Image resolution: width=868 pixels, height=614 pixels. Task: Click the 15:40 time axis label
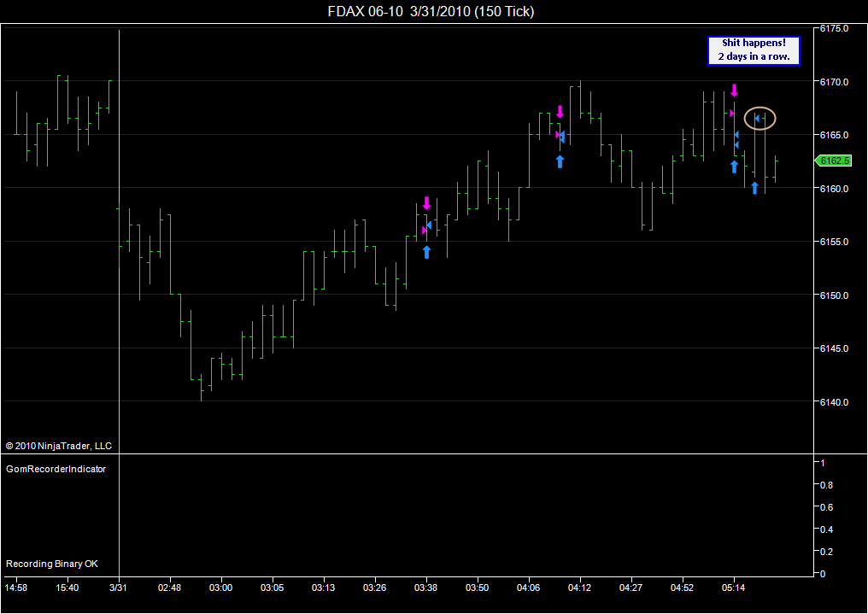67,588
